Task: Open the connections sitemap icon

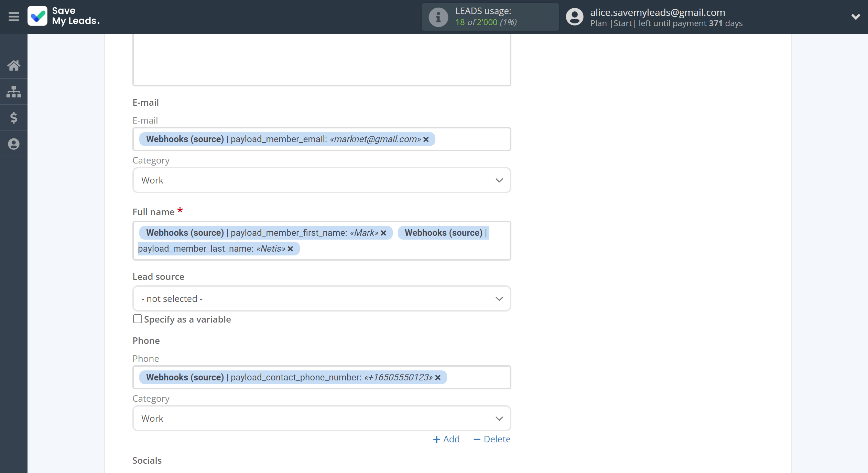Action: tap(14, 92)
